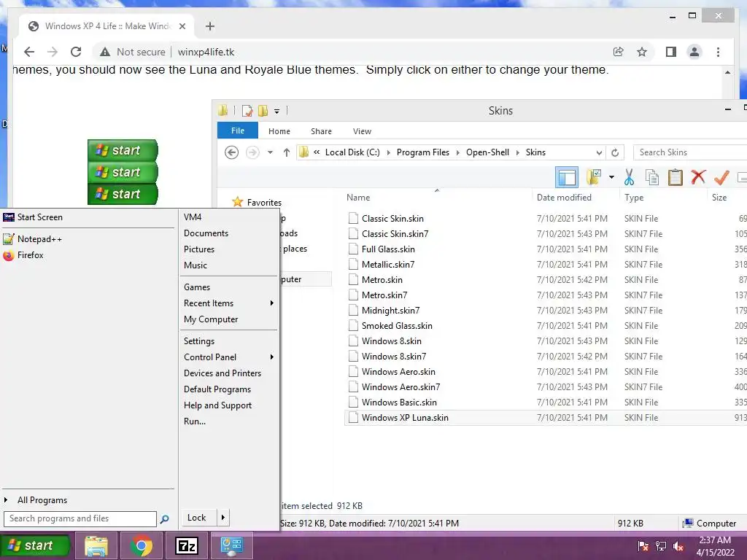Open Devices and Printers
The width and height of the screenshot is (747, 560).
click(222, 373)
